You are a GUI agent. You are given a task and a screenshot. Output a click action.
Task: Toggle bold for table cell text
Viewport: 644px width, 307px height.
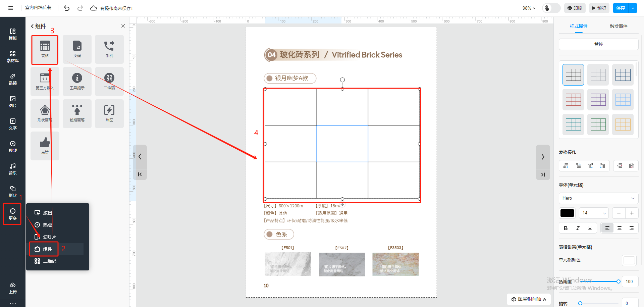(566, 228)
